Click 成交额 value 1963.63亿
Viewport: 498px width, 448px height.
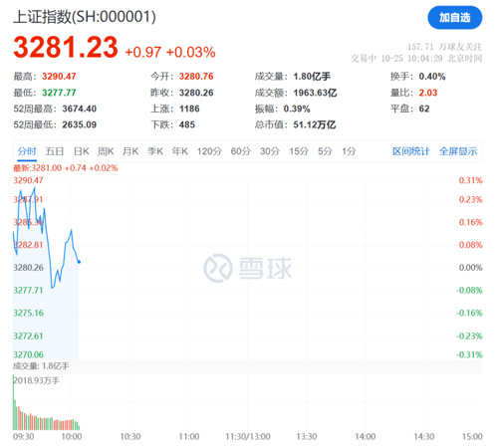point(315,93)
